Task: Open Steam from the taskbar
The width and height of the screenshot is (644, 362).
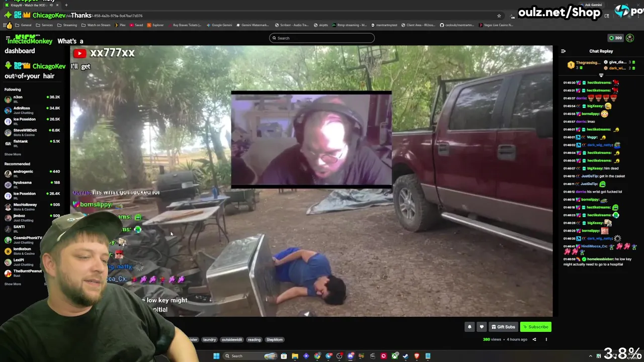Action: click(x=406, y=356)
